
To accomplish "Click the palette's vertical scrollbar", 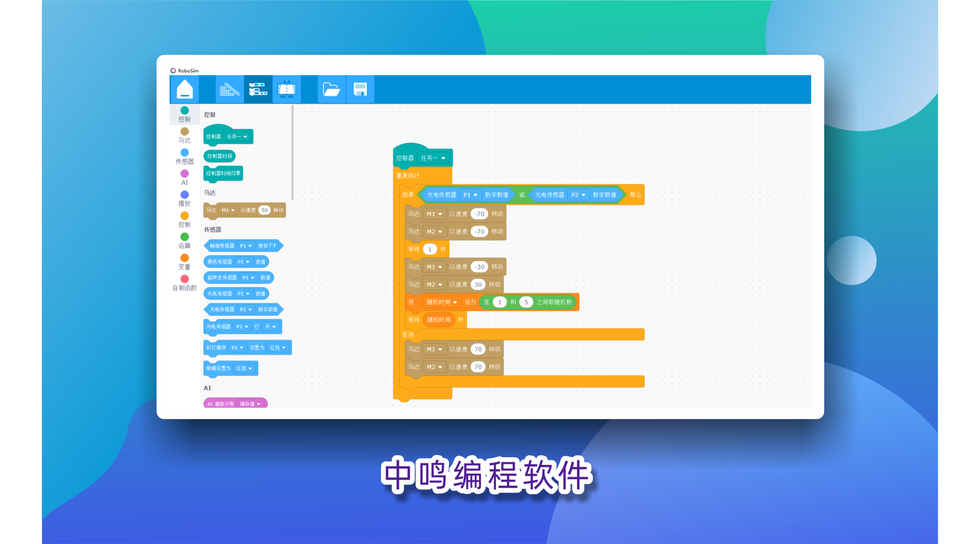I will 292,153.
